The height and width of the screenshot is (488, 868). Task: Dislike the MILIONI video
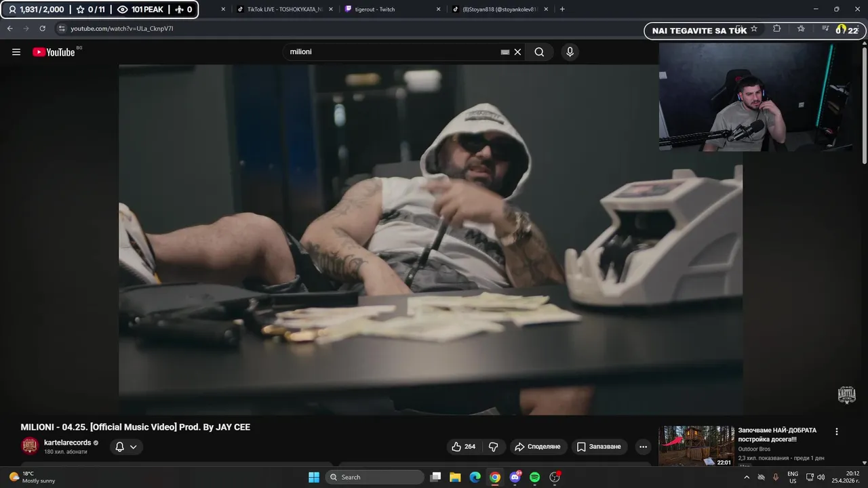coord(494,447)
